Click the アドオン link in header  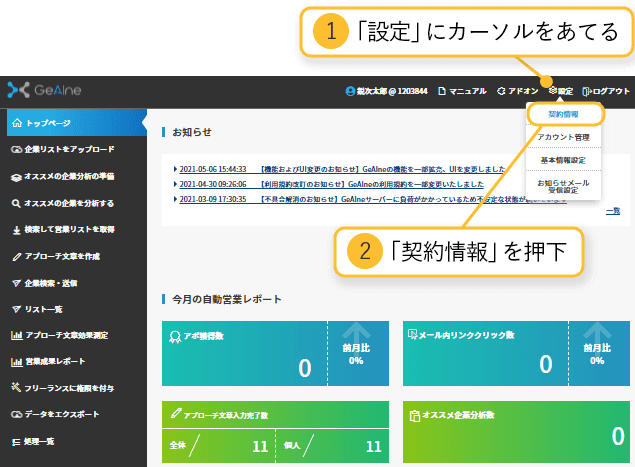518,91
